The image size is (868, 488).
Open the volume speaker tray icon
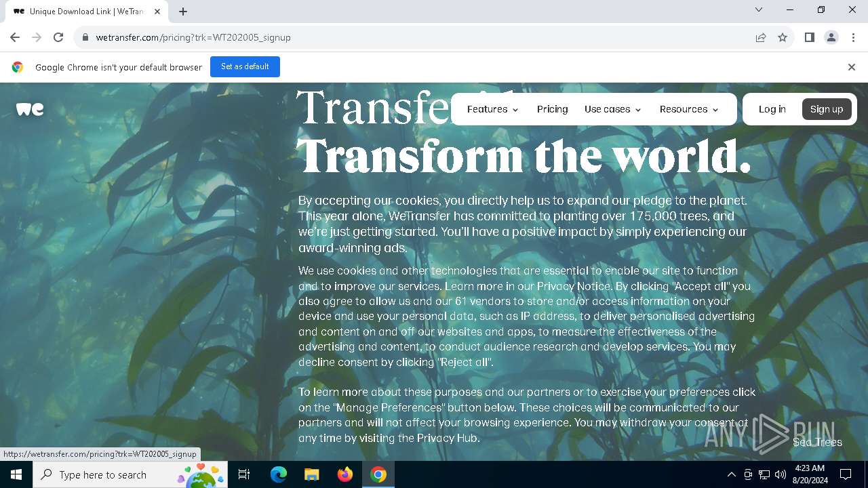tap(781, 474)
